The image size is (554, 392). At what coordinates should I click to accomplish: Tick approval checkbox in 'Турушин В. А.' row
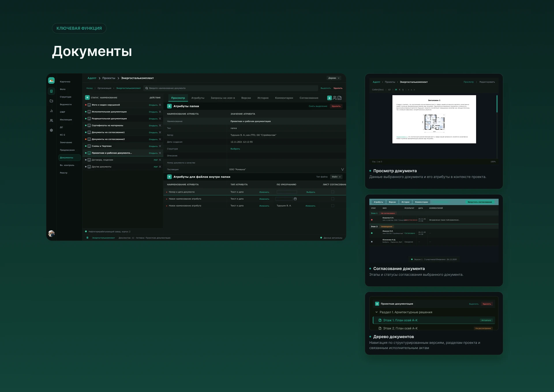pyautogui.click(x=333, y=206)
